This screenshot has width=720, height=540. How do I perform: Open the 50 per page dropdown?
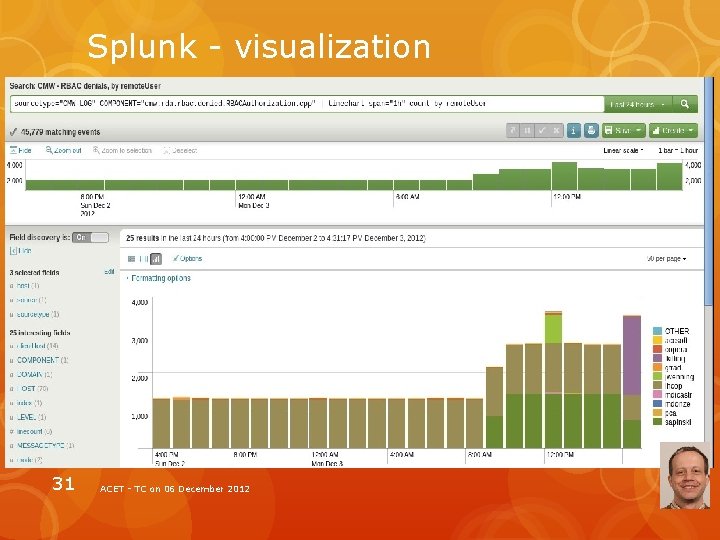click(x=666, y=259)
